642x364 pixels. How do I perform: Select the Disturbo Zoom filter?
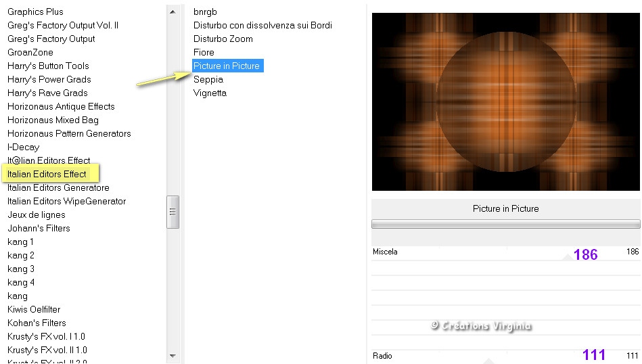[223, 39]
